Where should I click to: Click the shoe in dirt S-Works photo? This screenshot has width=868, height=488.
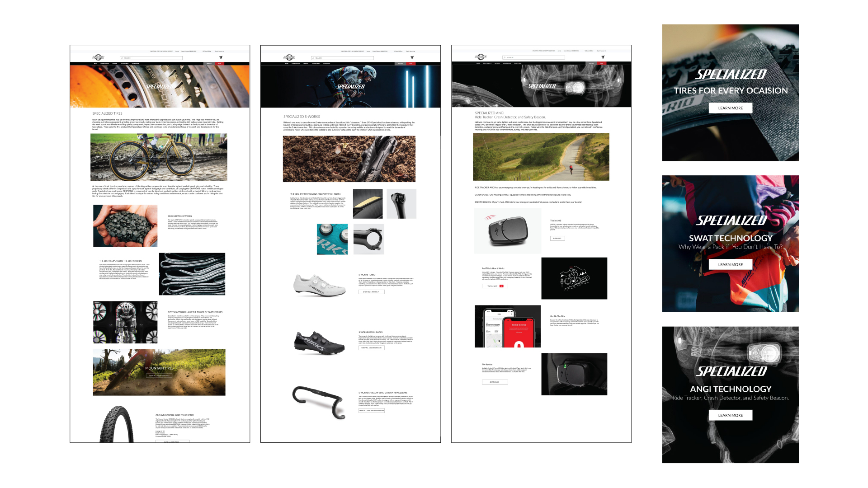pos(349,159)
